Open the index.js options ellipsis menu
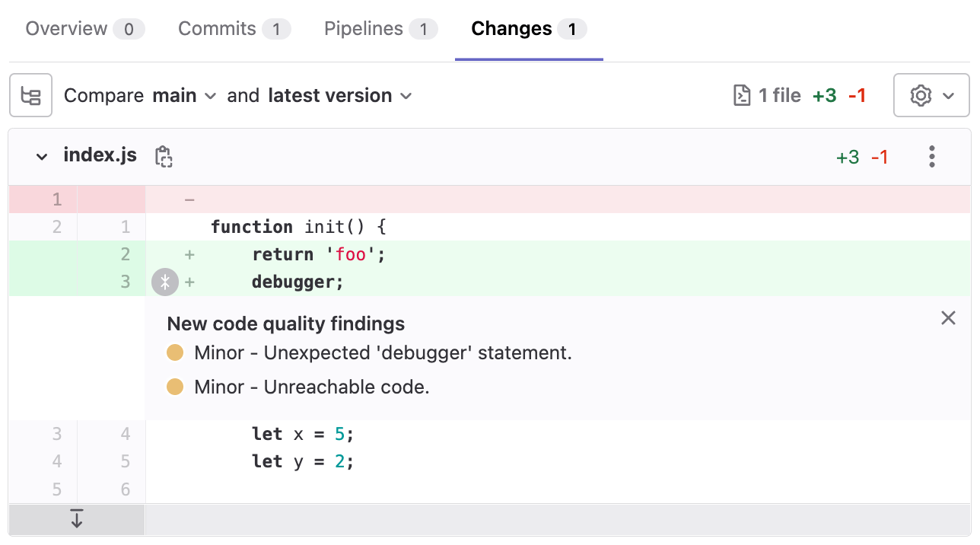980x545 pixels. 931,156
